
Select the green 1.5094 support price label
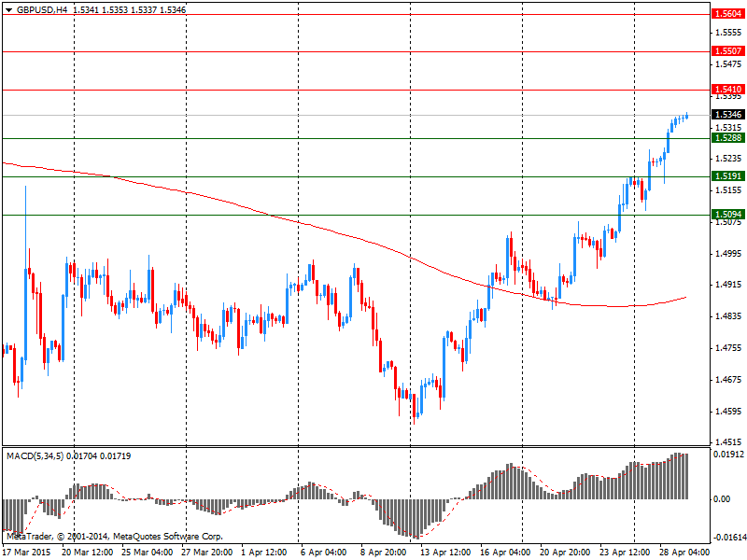click(x=728, y=215)
